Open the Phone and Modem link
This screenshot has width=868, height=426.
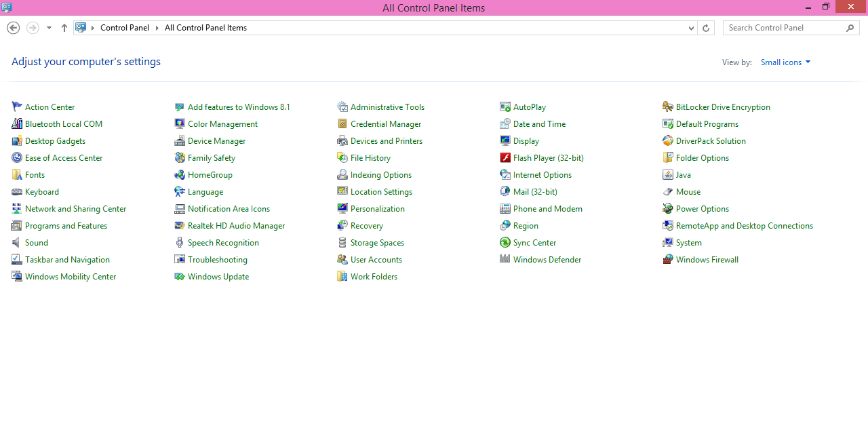click(x=548, y=209)
